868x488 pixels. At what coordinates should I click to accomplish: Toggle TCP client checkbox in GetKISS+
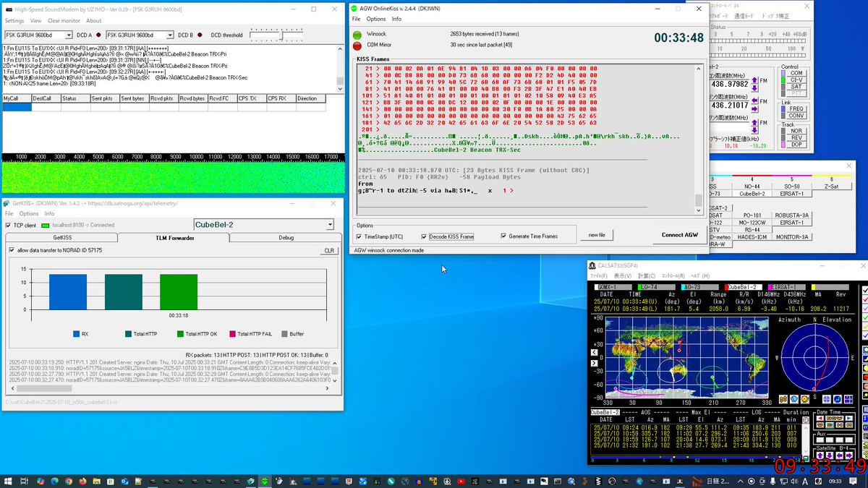click(x=8, y=225)
